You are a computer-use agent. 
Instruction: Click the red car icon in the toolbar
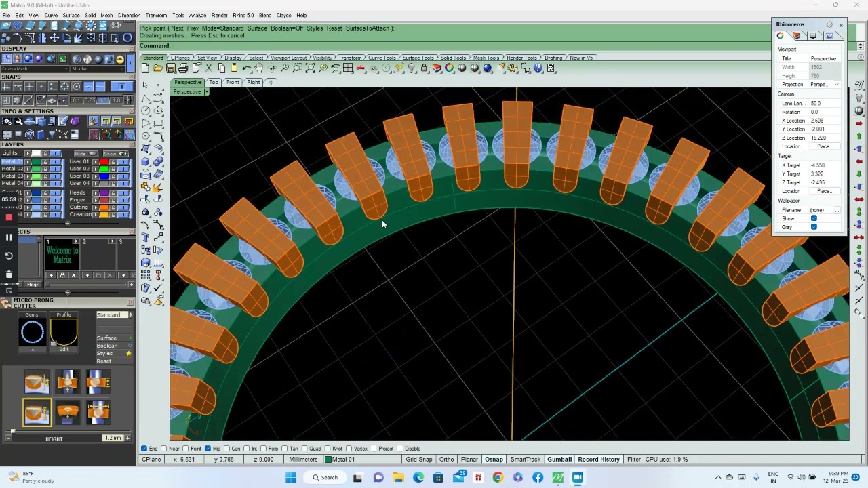(361, 68)
